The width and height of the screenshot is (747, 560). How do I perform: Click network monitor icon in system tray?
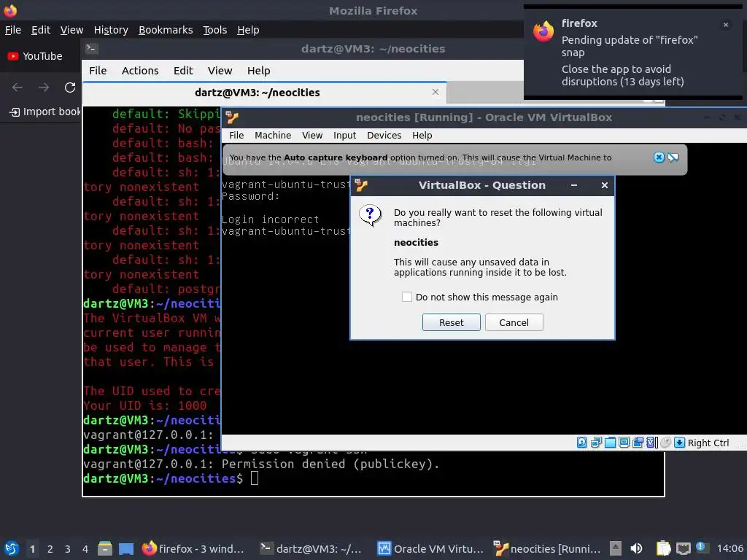pyautogui.click(x=684, y=548)
